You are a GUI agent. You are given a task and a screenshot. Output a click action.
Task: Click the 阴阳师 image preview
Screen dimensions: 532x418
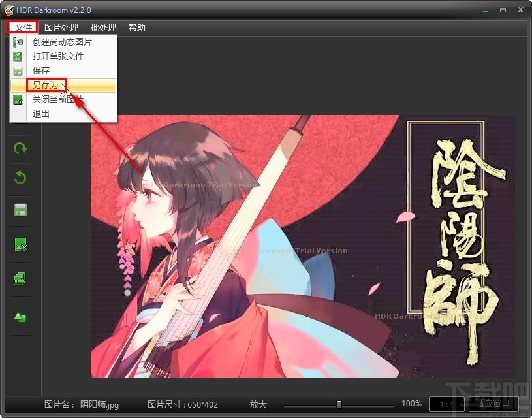(303, 246)
